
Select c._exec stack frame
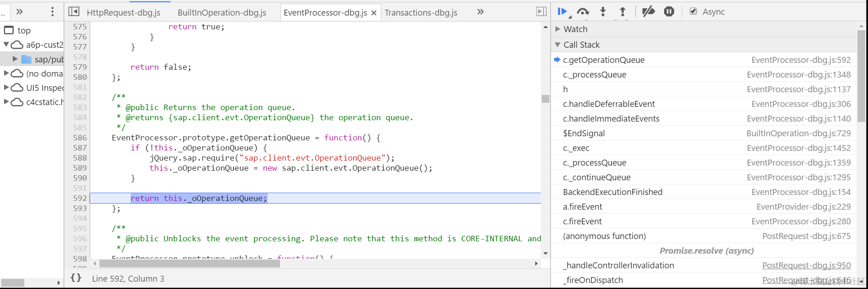click(x=703, y=148)
